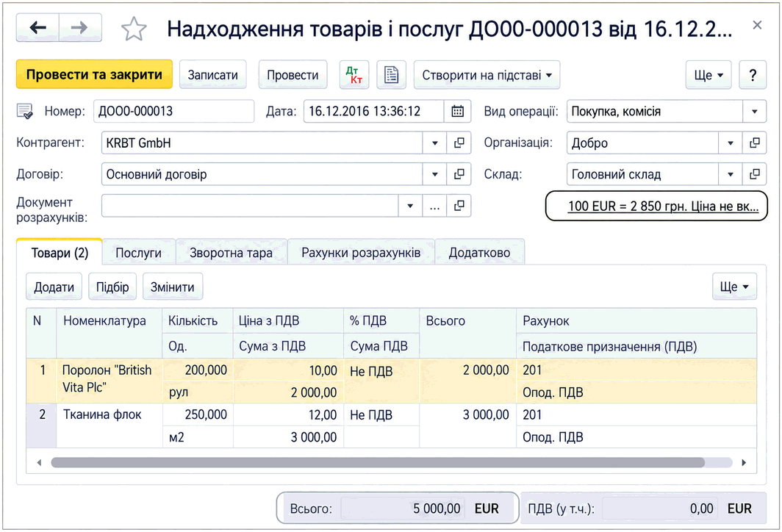This screenshot has width=782, height=532.
Task: Click left arrow of horizontal table scrollbar
Action: [39, 463]
